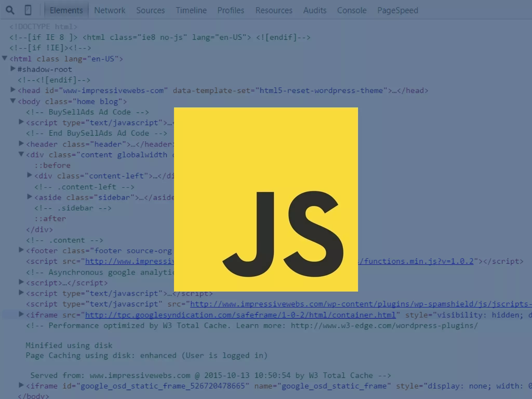Collapse the body home blog node
This screenshot has height=399, width=532.
pyautogui.click(x=13, y=101)
